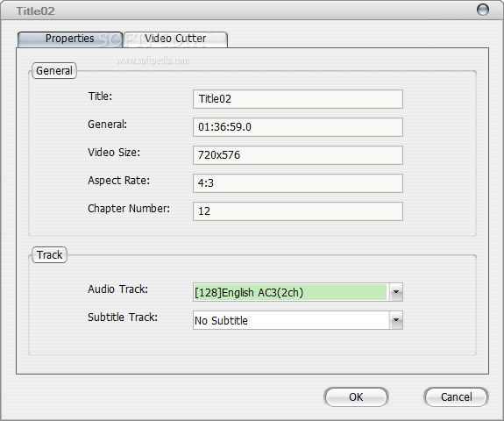Click the Chapter Number label
The image size is (504, 421).
(129, 209)
